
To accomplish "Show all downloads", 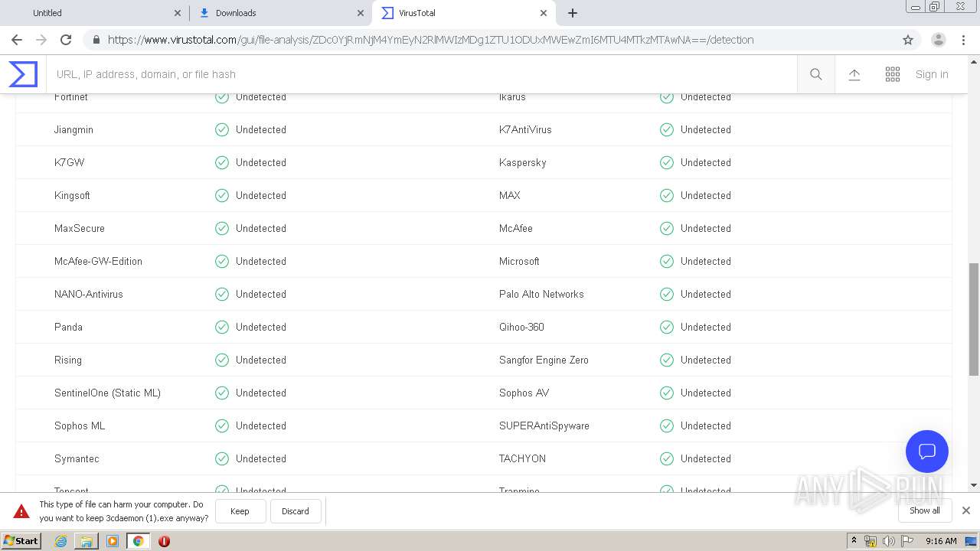I will 925,510.
